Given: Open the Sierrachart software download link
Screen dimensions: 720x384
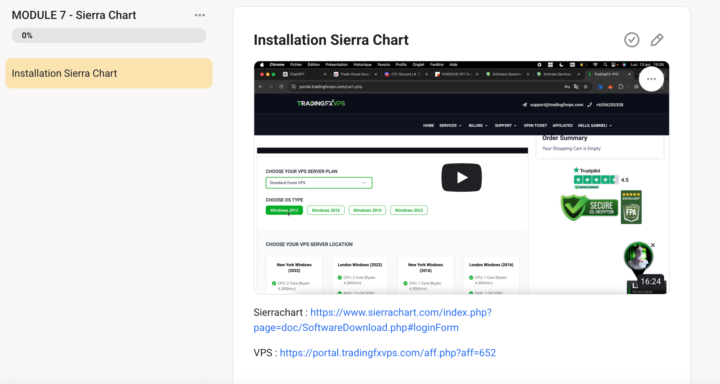Looking at the screenshot, I should (372, 320).
